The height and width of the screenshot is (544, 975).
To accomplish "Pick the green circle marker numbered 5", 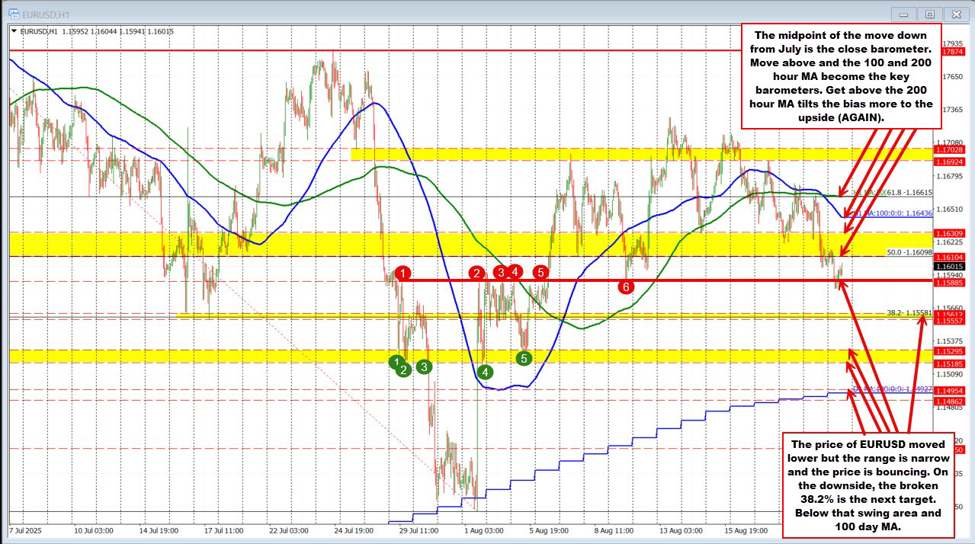I will [x=524, y=357].
